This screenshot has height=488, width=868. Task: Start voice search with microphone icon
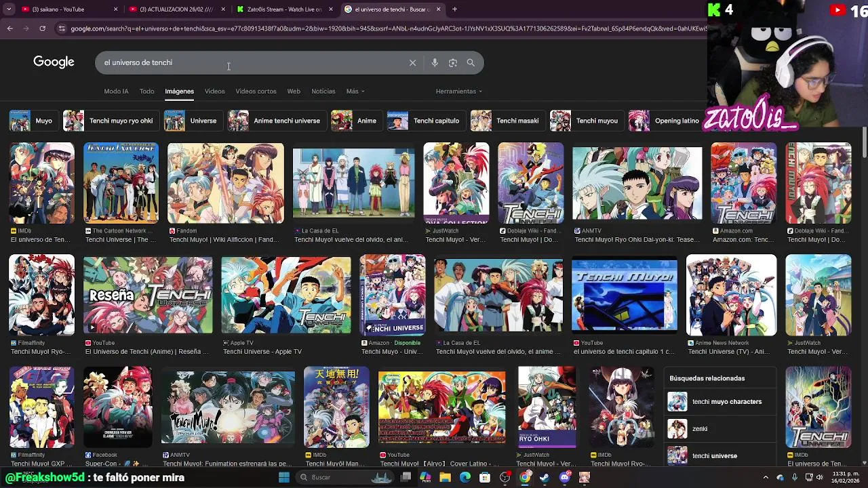pos(435,63)
